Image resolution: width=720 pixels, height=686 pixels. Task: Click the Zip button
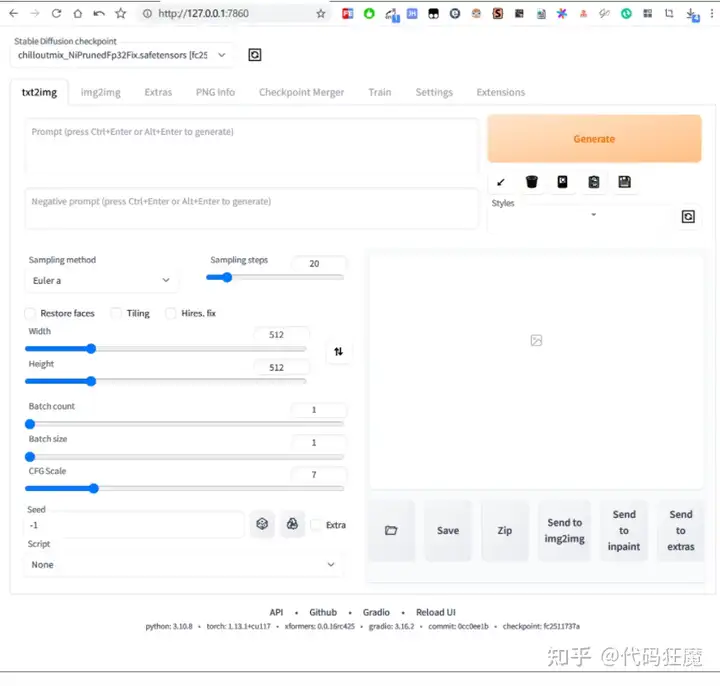pos(505,531)
